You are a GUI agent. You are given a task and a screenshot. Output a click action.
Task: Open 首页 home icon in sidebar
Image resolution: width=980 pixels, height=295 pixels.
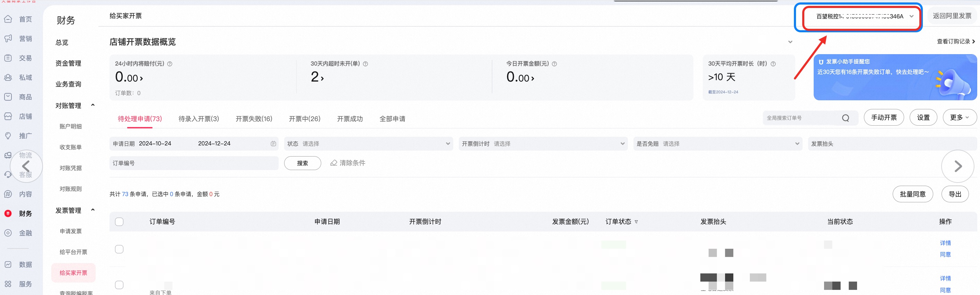coord(8,19)
